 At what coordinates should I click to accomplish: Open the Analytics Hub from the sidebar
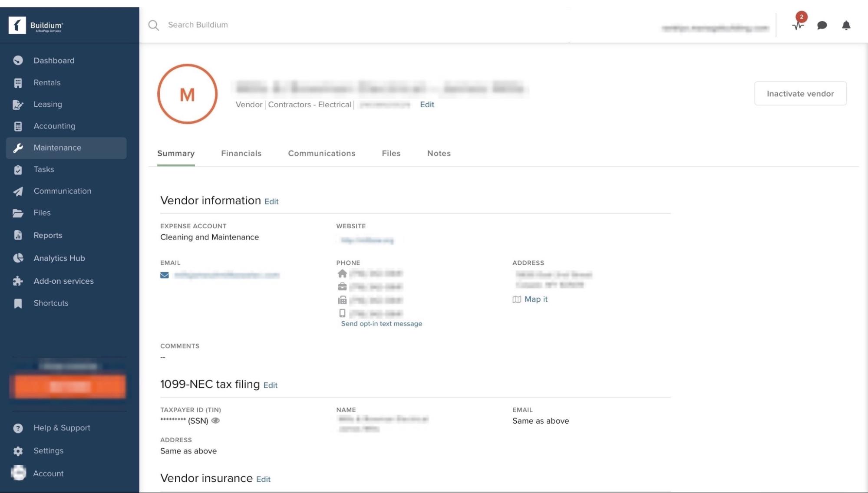pyautogui.click(x=59, y=258)
